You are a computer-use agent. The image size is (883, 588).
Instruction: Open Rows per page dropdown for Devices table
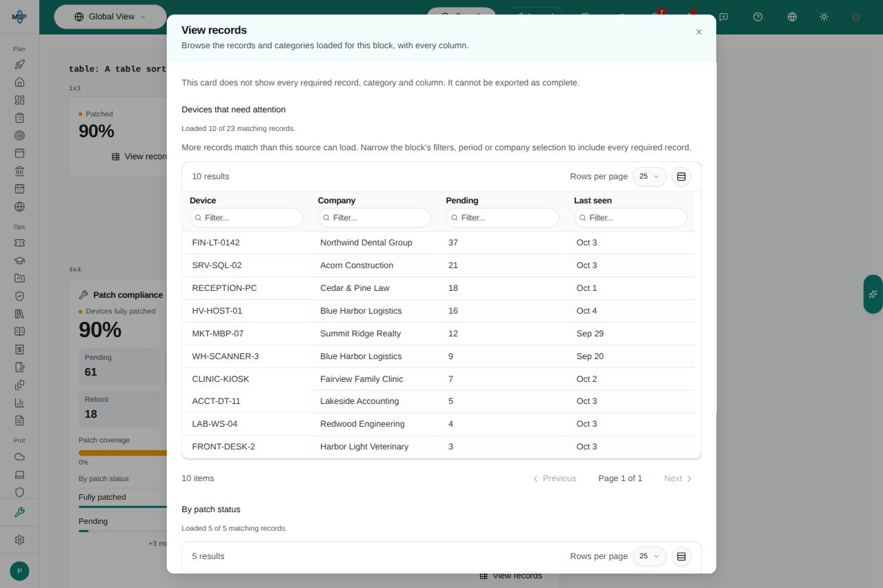[x=649, y=176]
